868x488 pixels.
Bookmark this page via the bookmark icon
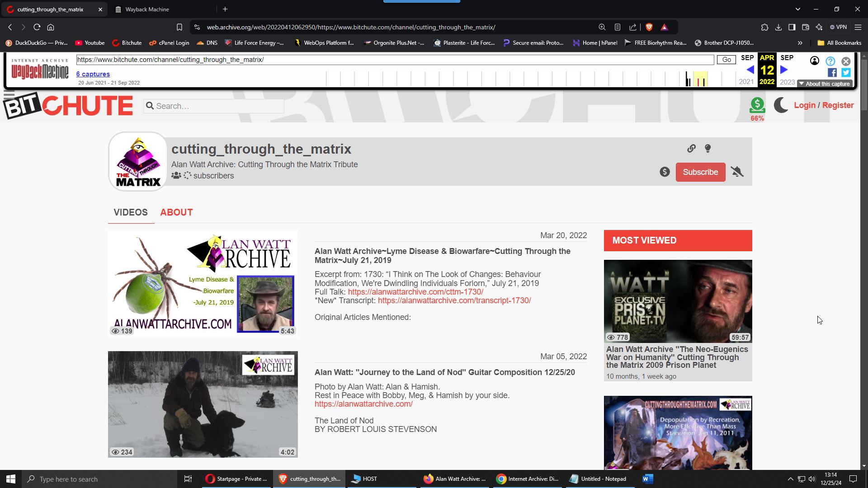click(x=179, y=27)
